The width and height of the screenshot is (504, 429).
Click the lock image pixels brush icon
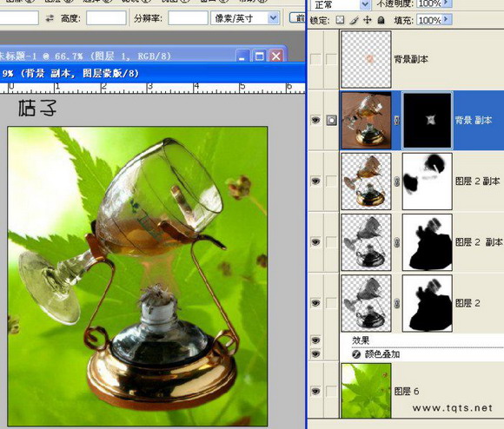354,21
